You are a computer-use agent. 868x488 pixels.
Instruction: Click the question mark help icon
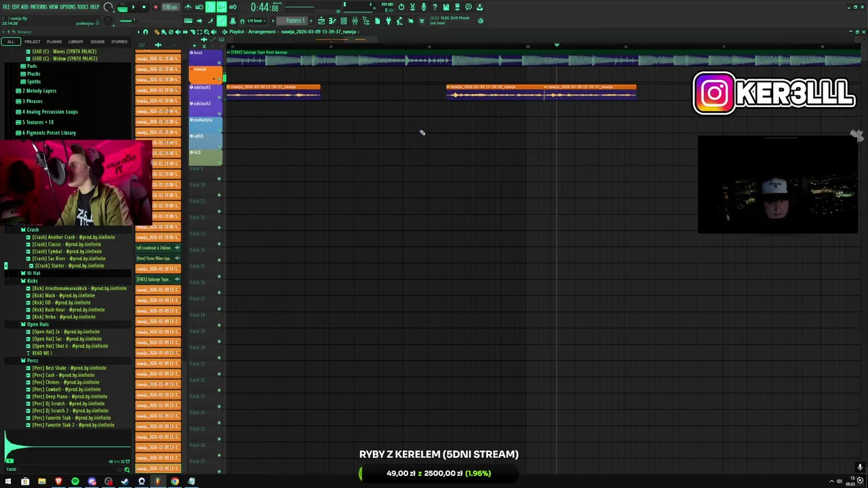tap(435, 7)
